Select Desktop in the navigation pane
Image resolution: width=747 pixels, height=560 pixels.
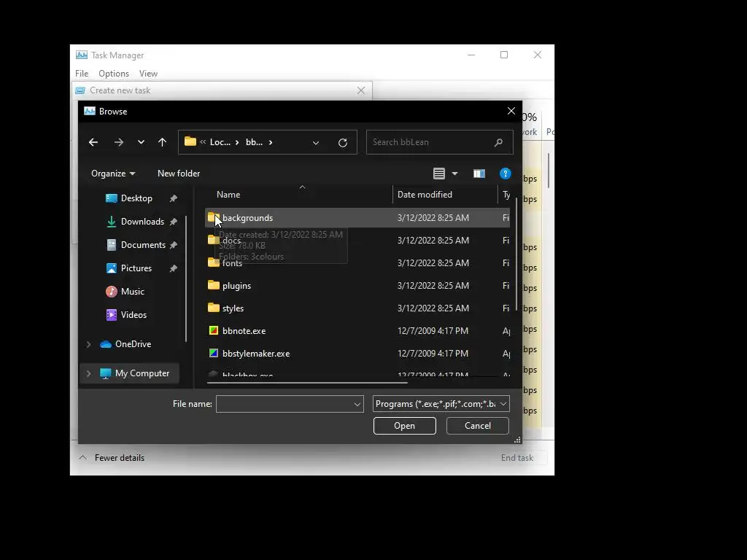pyautogui.click(x=136, y=198)
